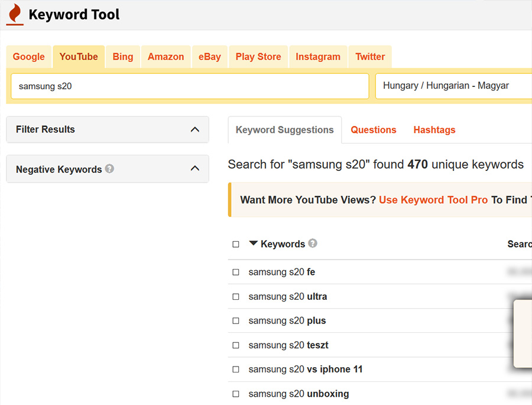Open the Amazon tab
The height and width of the screenshot is (405, 532).
166,57
